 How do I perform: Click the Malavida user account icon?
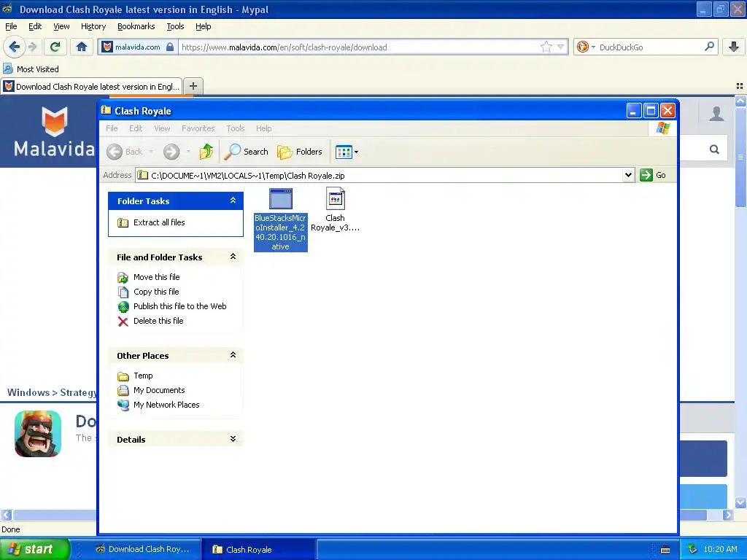tap(716, 113)
